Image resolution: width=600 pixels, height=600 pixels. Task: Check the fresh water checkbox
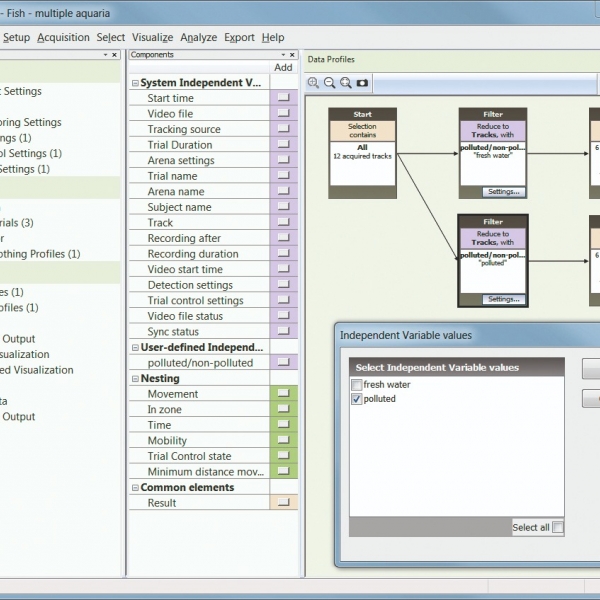coord(356,384)
